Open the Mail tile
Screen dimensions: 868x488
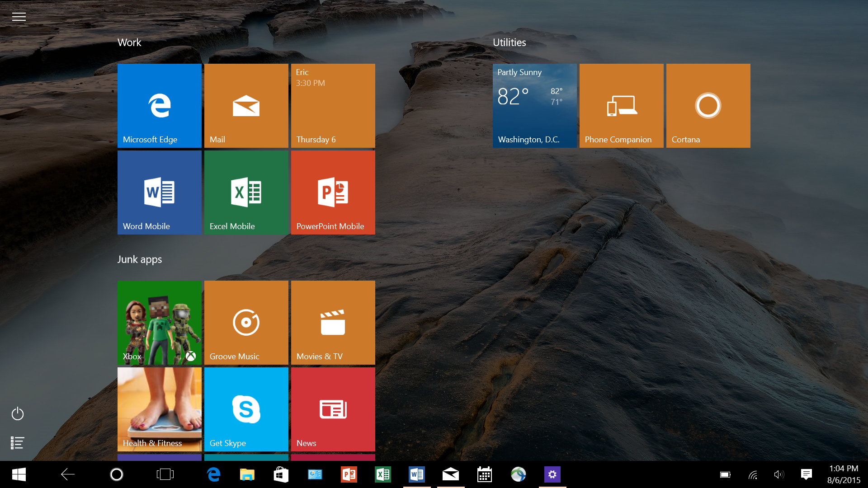(x=246, y=106)
